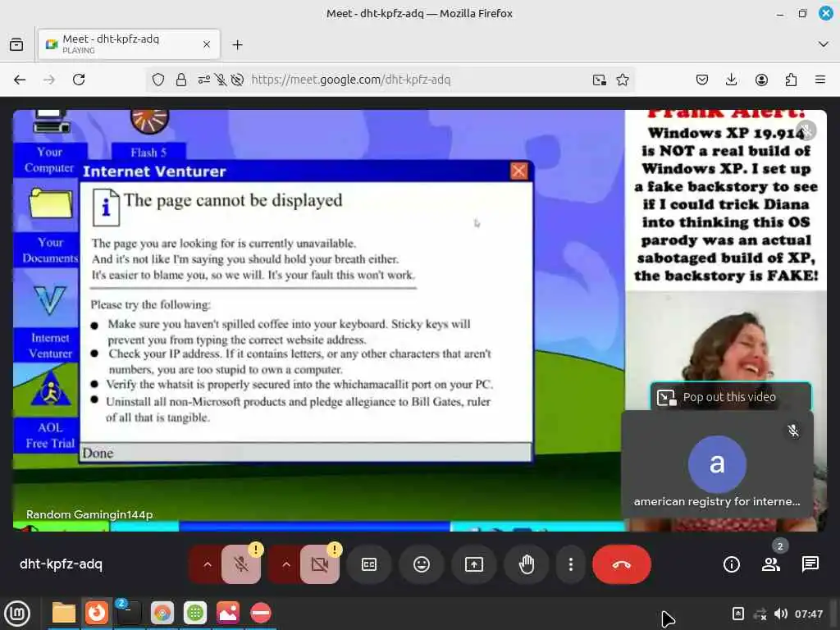Open the Firefox account icon
Screen dimensions: 840x630
(761, 80)
